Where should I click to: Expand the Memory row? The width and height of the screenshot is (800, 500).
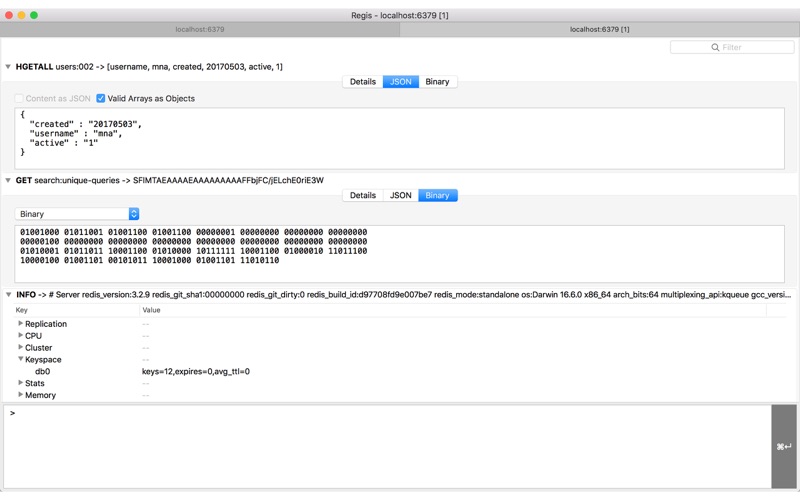click(x=20, y=394)
